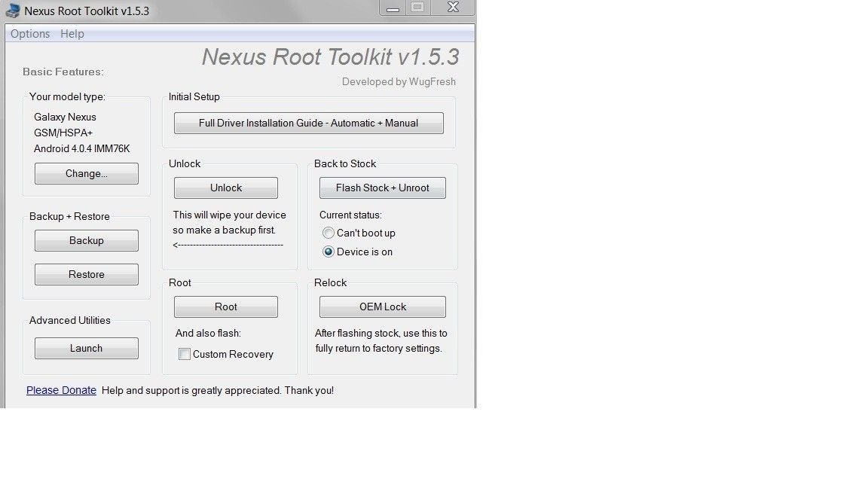This screenshot has height=488, width=868.
Task: Click the Developed by WugFresh text
Action: [399, 81]
